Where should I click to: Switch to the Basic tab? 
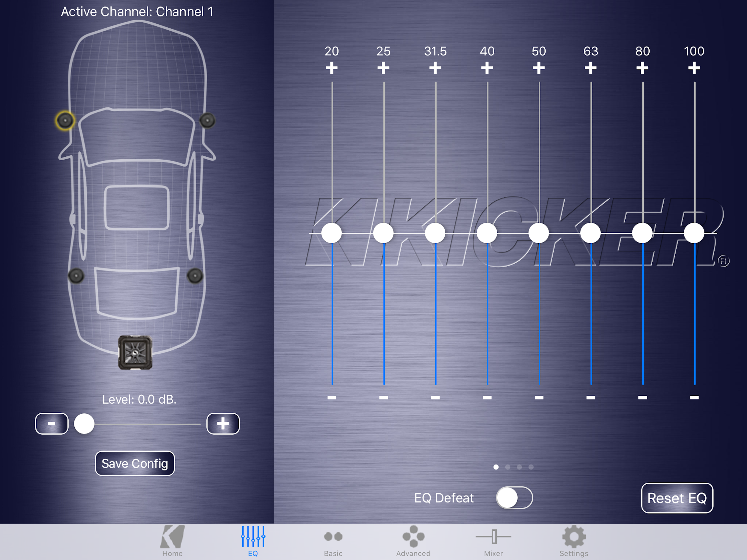pyautogui.click(x=333, y=540)
